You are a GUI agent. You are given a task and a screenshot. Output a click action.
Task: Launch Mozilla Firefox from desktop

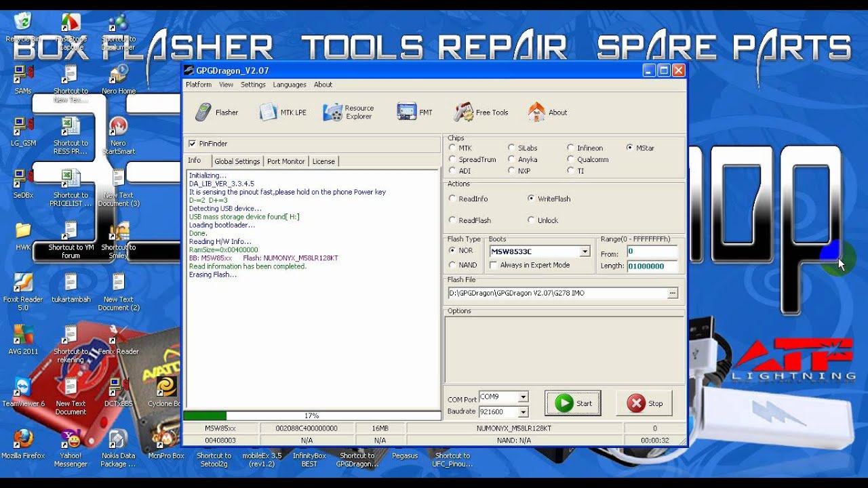[x=23, y=444]
